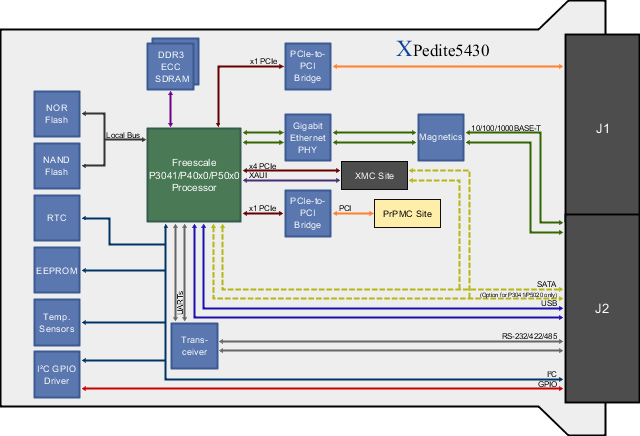Click the RTC block
The height and width of the screenshot is (436, 640).
[57, 218]
